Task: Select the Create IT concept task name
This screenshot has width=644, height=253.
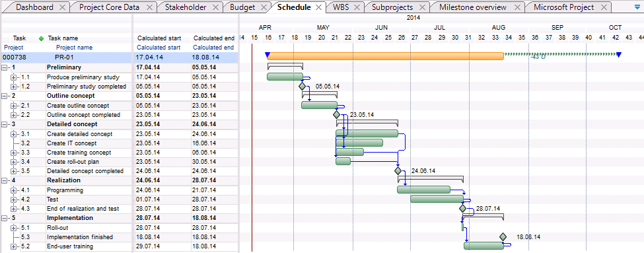Action: (72, 143)
